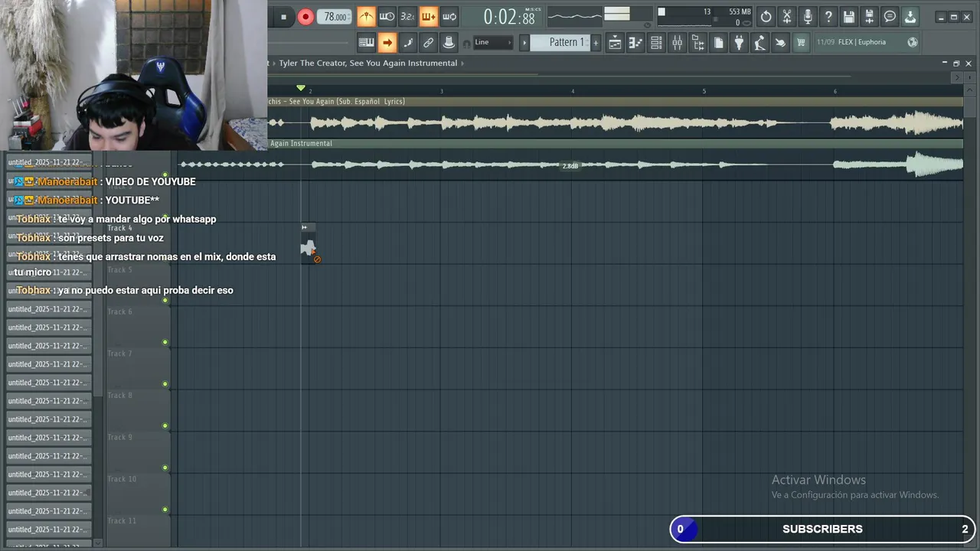Open the plugin picker plug icon
980x551 pixels.
coord(739,42)
